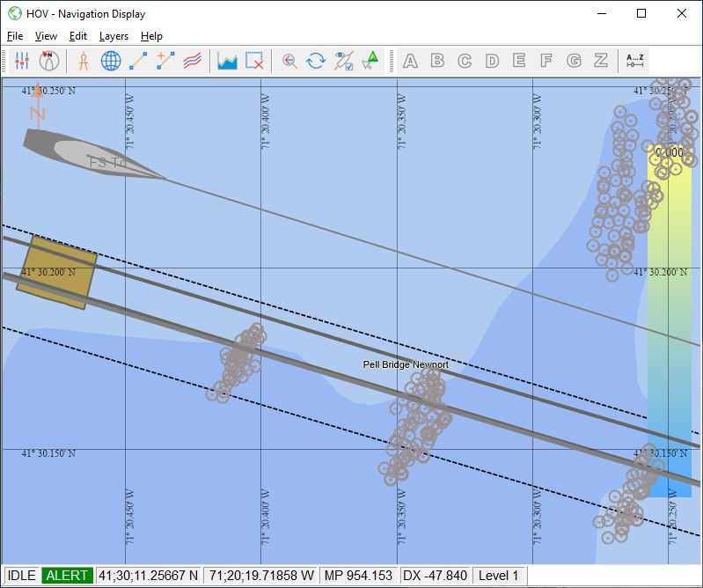Select the blue line segment tool
This screenshot has width=703, height=588.
138,61
